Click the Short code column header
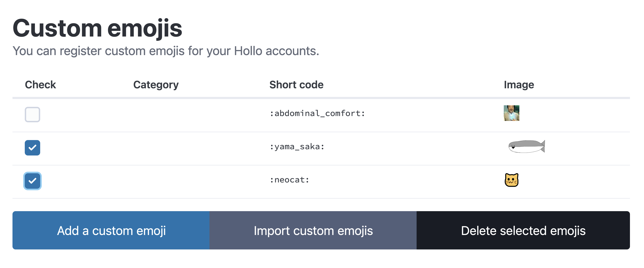 coord(296,85)
